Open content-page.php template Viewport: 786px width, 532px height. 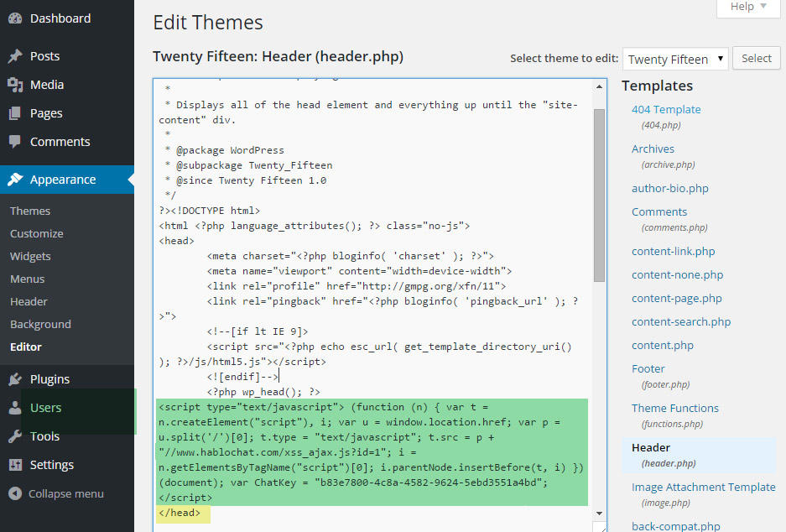[677, 299]
